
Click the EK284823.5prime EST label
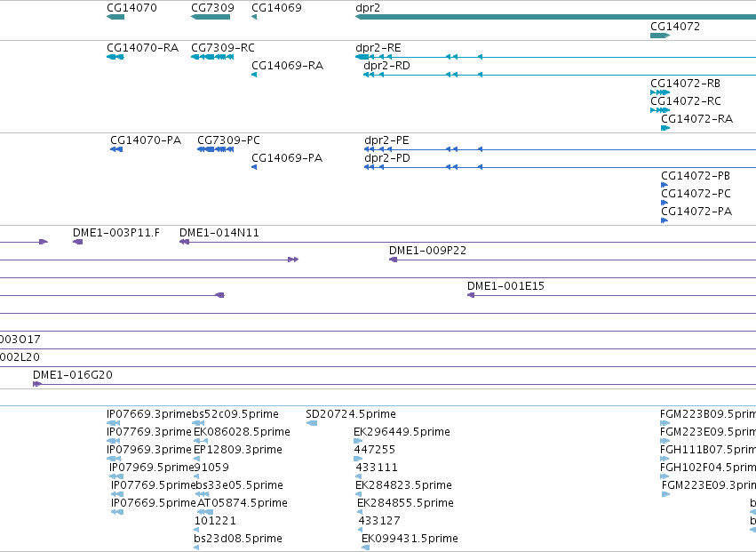pos(403,486)
